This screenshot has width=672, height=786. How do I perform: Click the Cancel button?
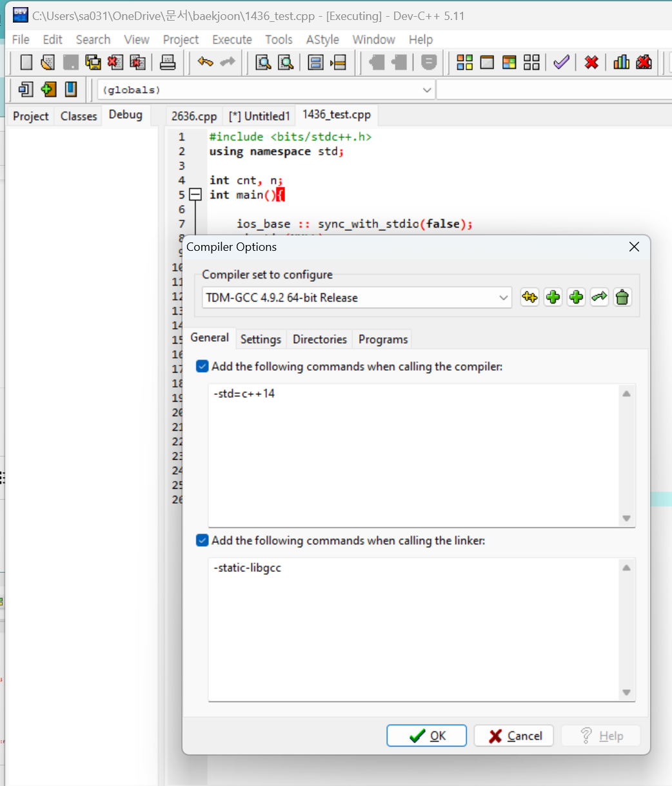(513, 736)
